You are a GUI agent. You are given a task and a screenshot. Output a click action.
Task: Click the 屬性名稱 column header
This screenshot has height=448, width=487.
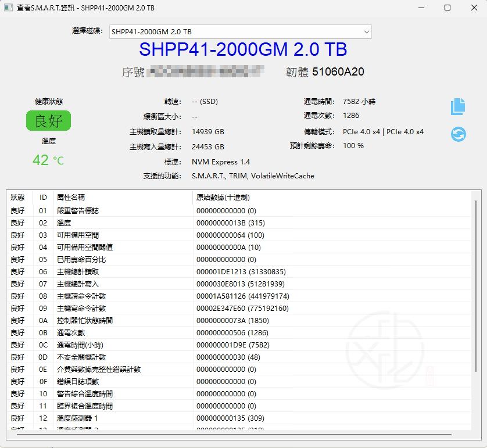pyautogui.click(x=71, y=197)
